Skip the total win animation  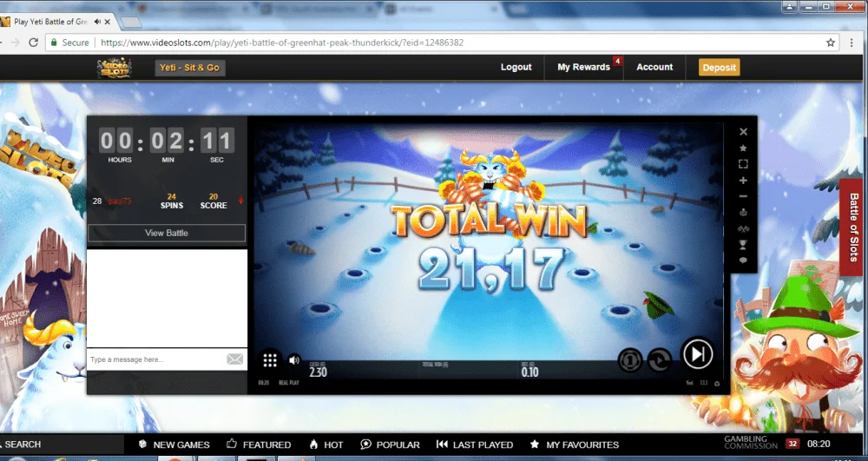[698, 353]
